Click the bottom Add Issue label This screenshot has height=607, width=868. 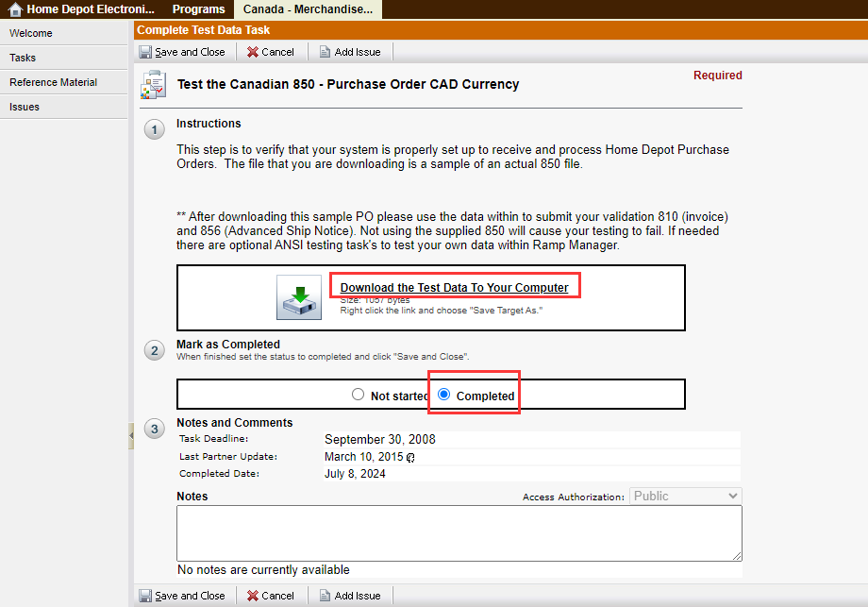coord(358,596)
